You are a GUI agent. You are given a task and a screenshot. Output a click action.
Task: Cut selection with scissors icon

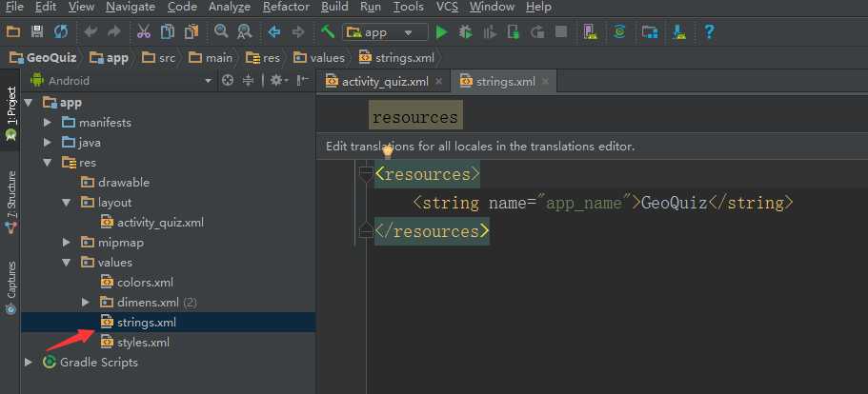(x=143, y=32)
